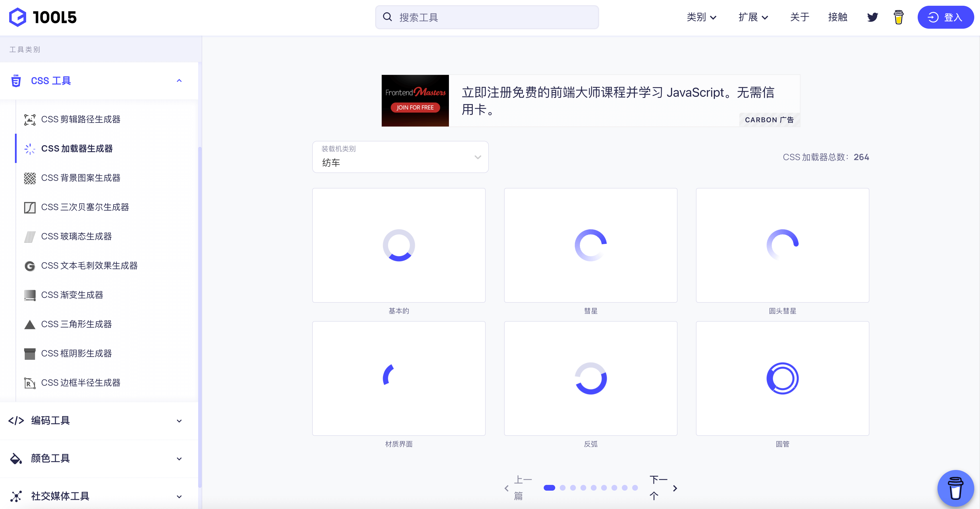Select the second pagination dot

[x=563, y=488]
